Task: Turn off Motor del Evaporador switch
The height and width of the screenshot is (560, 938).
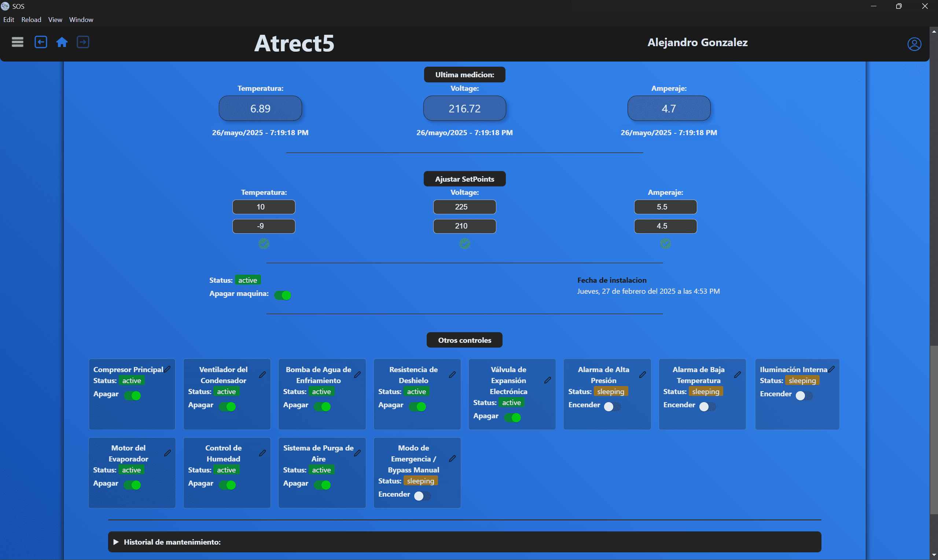Action: (x=133, y=485)
